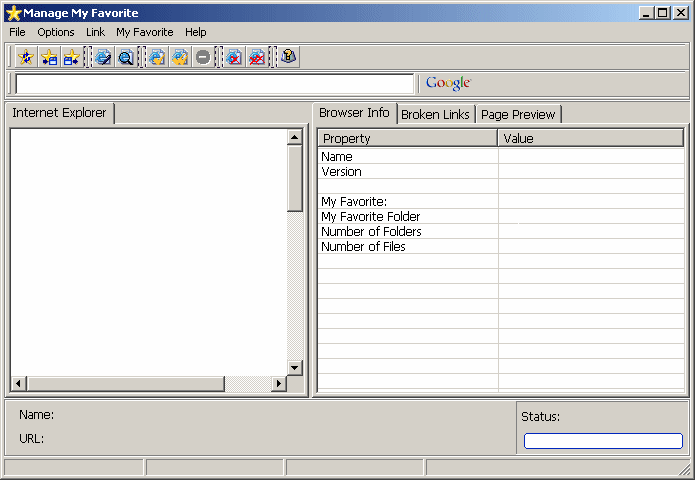Click the 'Number of Folders' row
This screenshot has height=480, width=695.
[501, 232]
